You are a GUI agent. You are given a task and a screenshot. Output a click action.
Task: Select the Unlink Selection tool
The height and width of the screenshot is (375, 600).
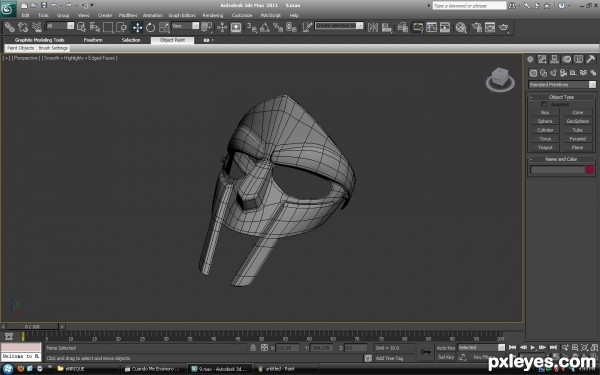coord(23,27)
